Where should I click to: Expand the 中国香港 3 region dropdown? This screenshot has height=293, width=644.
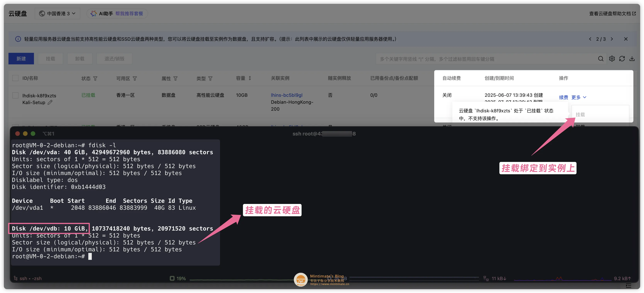(x=57, y=13)
